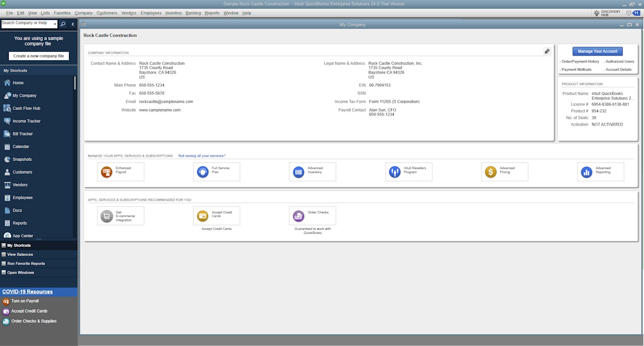Open Income Tracker icon
This screenshot has width=644, height=346.
7,121
